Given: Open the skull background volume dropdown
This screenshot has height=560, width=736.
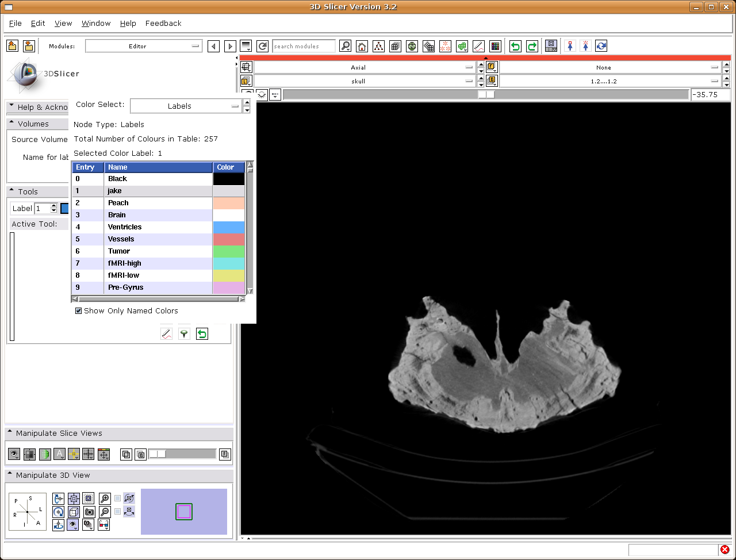Looking at the screenshot, I should click(x=365, y=81).
